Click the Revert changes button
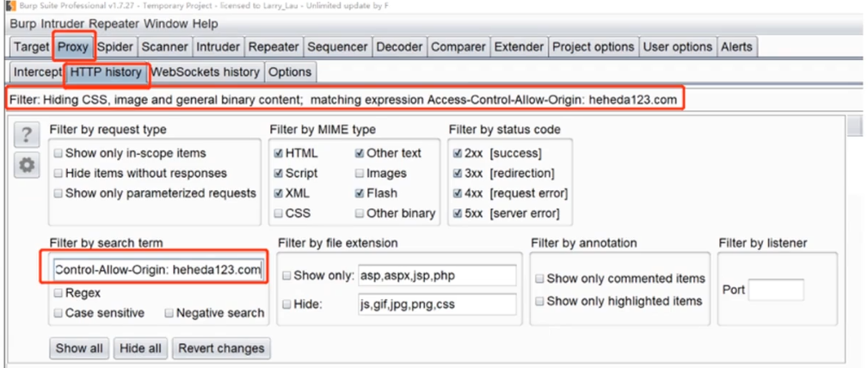The image size is (868, 368). 221,348
